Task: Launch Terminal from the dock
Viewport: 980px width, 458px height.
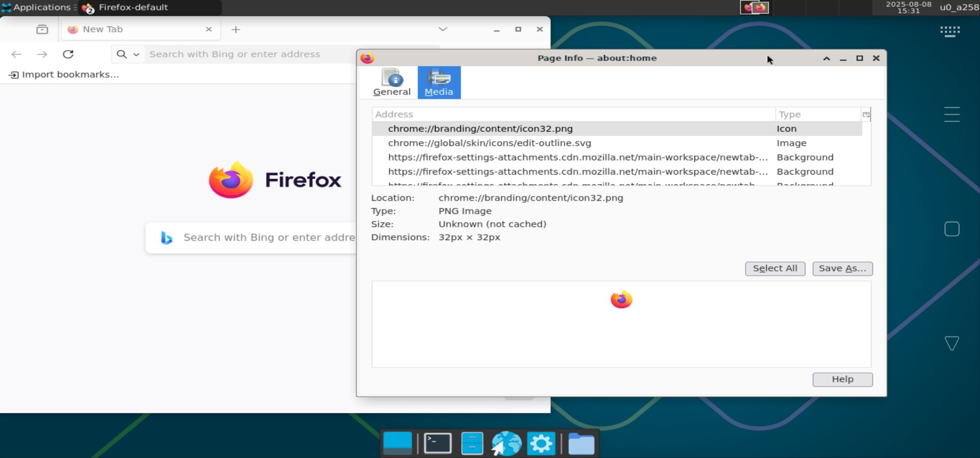Action: click(437, 443)
